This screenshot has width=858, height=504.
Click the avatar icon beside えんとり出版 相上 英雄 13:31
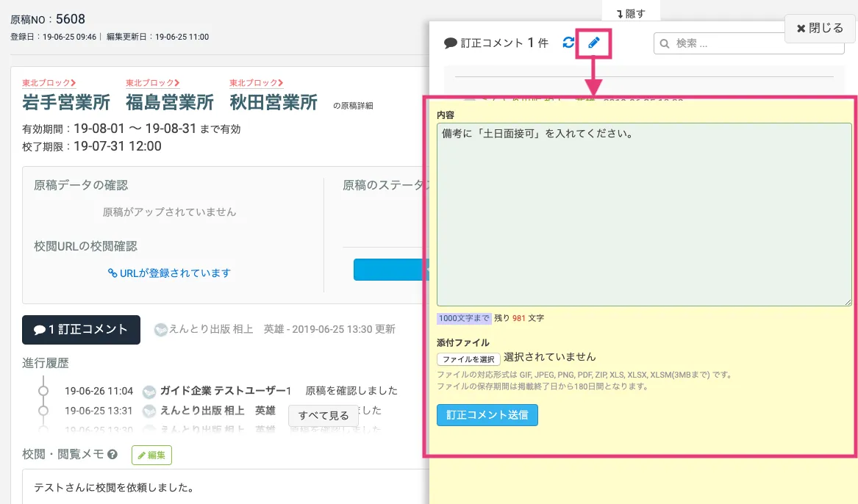pos(149,411)
